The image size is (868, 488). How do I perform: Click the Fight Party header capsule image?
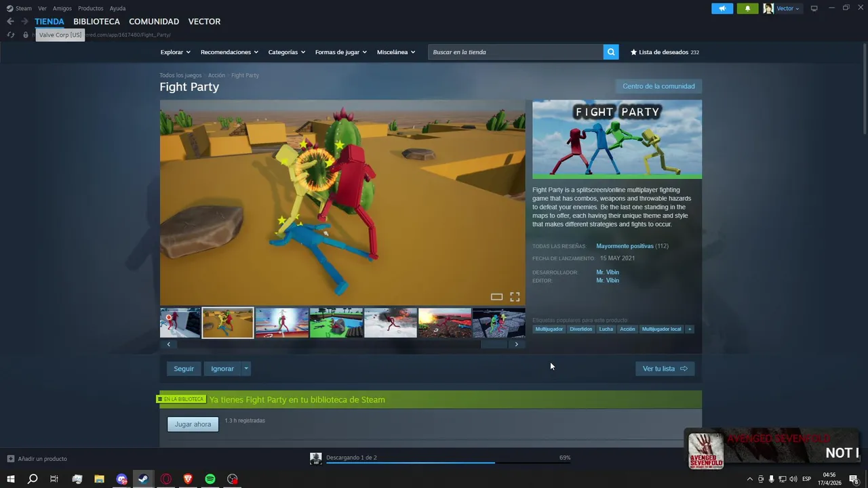pos(617,140)
